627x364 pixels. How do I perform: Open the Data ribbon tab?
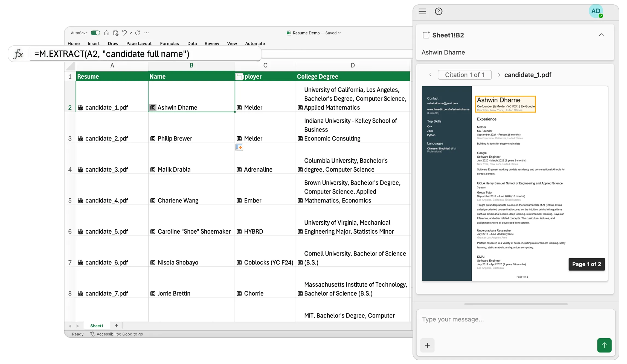[192, 43]
